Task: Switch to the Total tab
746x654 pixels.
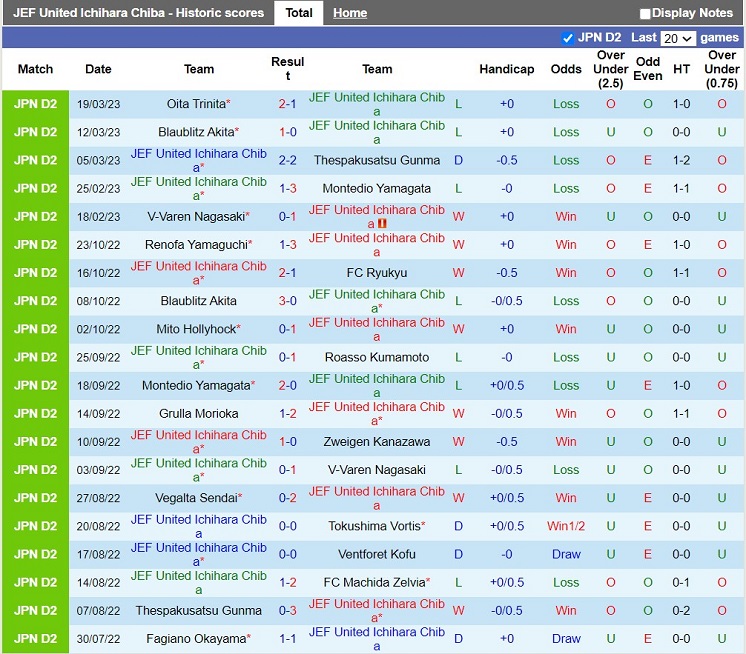Action: pos(299,13)
